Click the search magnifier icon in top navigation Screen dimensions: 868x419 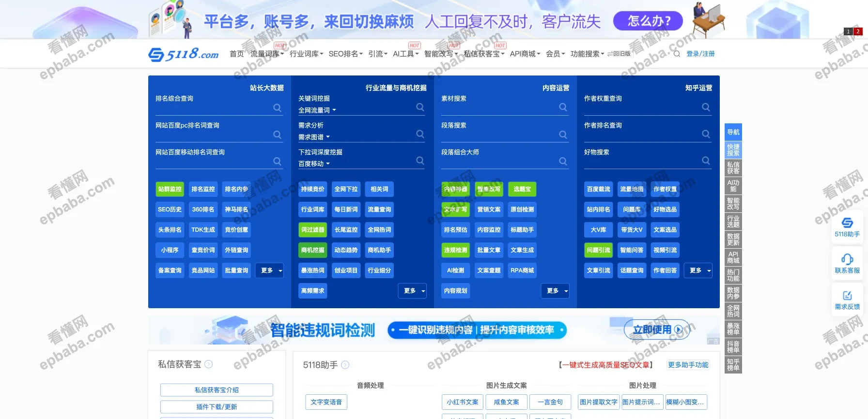[x=677, y=54]
